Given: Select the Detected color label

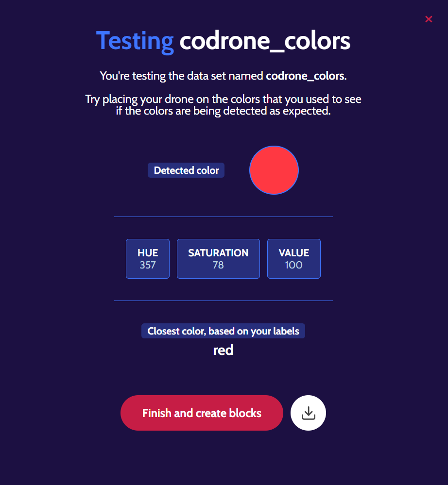Looking at the screenshot, I should coord(186,170).
